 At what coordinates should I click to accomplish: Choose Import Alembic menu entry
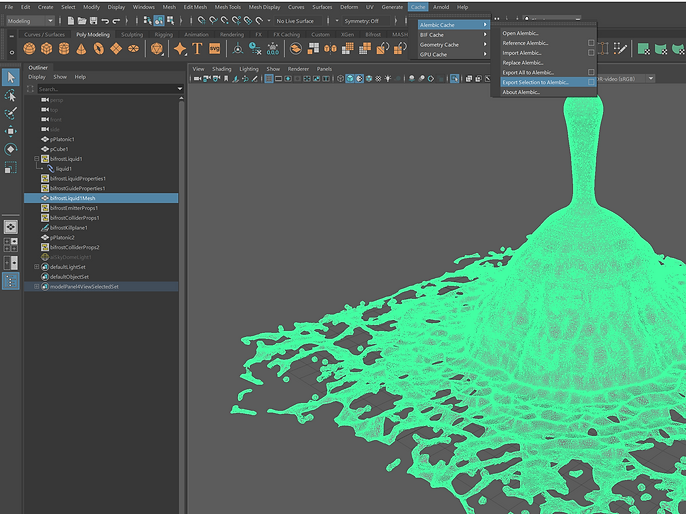click(x=522, y=53)
